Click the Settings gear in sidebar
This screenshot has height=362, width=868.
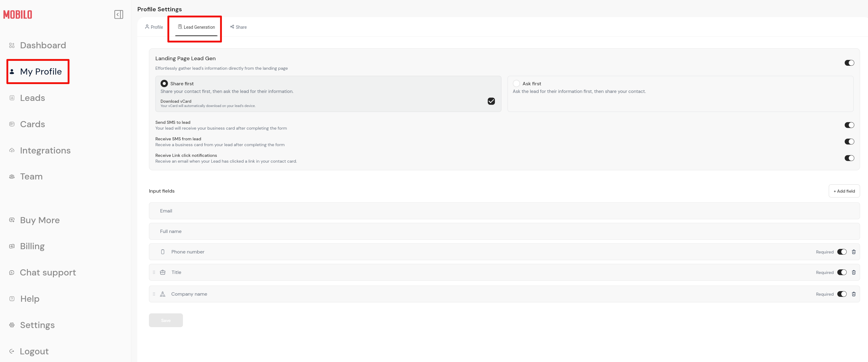[12, 325]
